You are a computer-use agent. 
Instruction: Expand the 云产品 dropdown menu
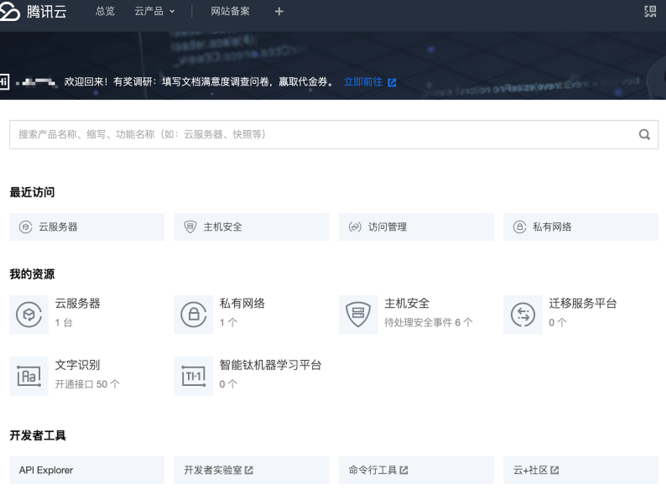point(155,11)
